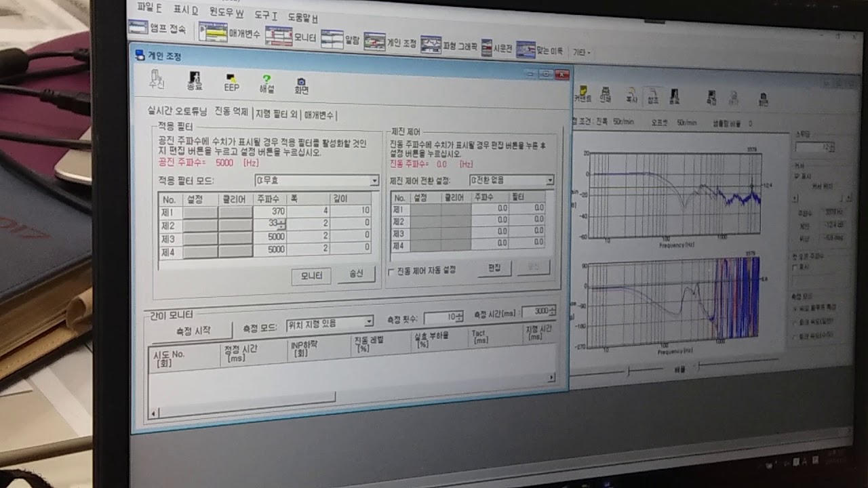This screenshot has height=488, width=868.
Task: Open the 측정 모드 dropdown in 간이 모니터
Action: (x=369, y=321)
